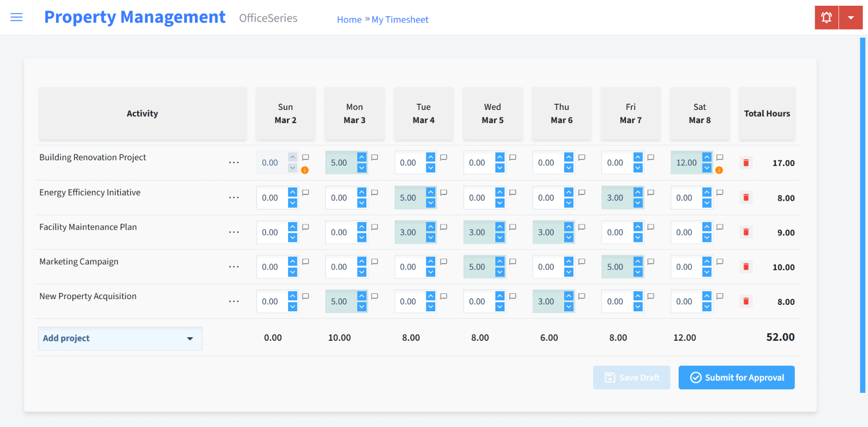Open the comment bubble for Monday on Energy Efficiency Initiative
This screenshot has height=427, width=868.
click(374, 192)
